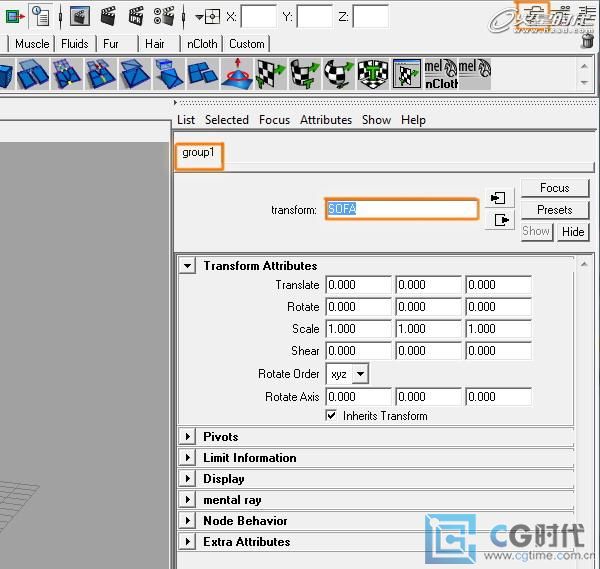Click the red-arrow cone shelf icon
Image resolution: width=600 pixels, height=569 pixels.
point(238,74)
